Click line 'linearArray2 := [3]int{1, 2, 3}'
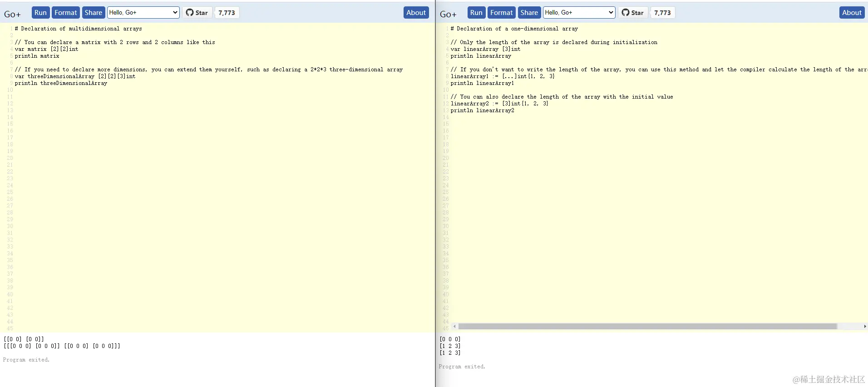 (x=499, y=104)
